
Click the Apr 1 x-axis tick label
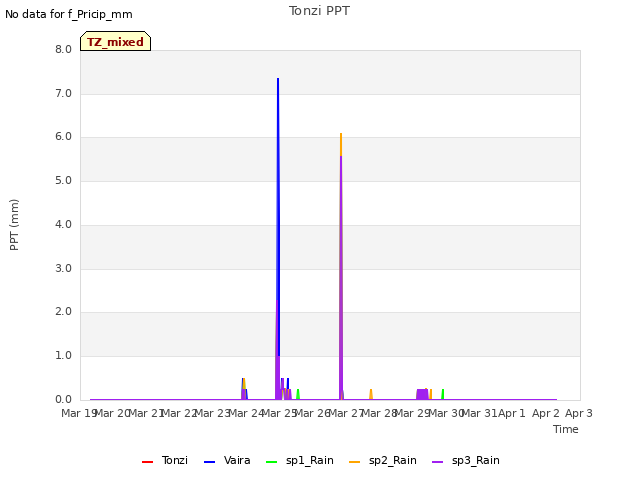pyautogui.click(x=512, y=413)
